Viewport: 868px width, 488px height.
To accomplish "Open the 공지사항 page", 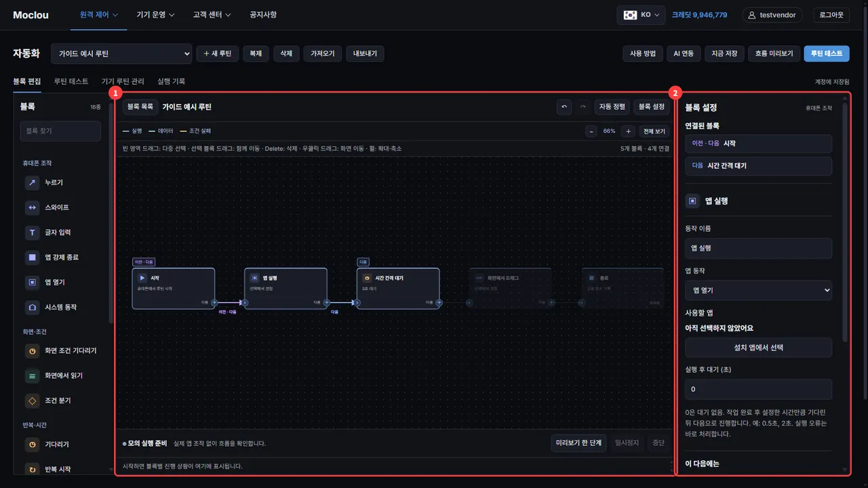I will pyautogui.click(x=263, y=15).
